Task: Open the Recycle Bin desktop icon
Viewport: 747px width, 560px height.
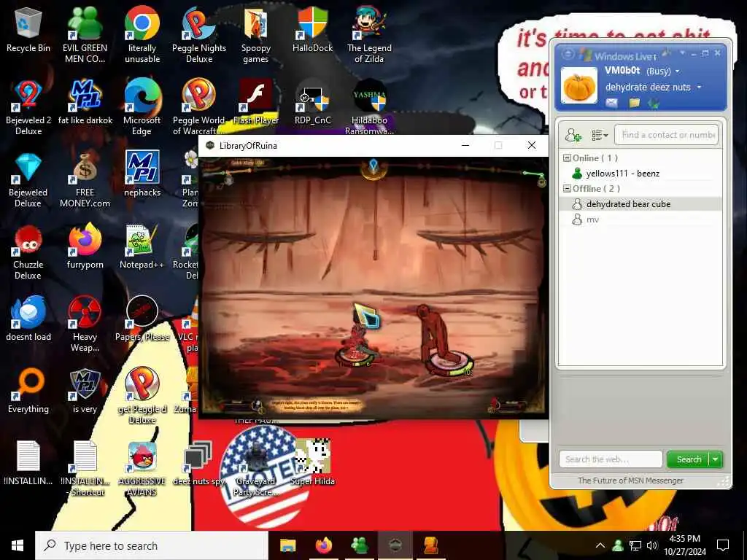Action: [x=28, y=29]
